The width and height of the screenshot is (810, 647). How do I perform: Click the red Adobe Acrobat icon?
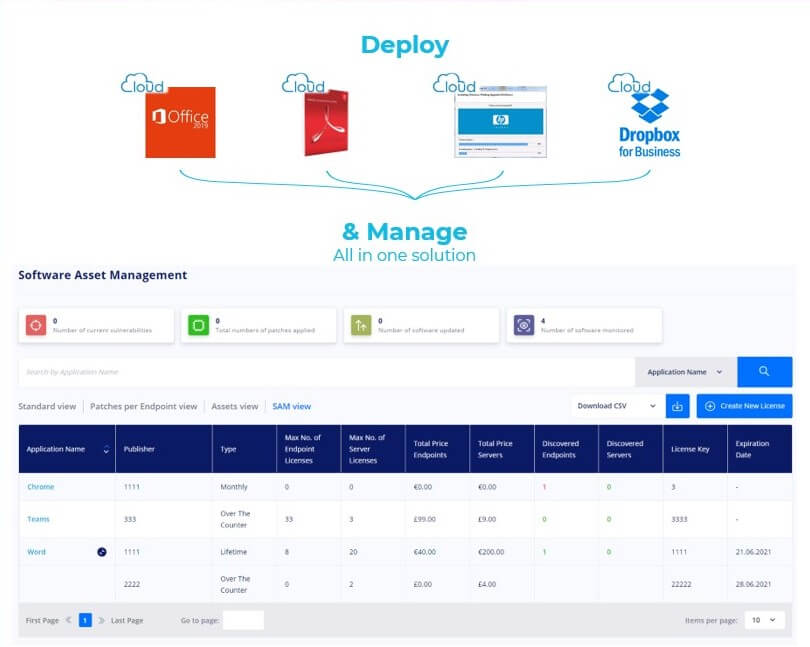coord(326,122)
